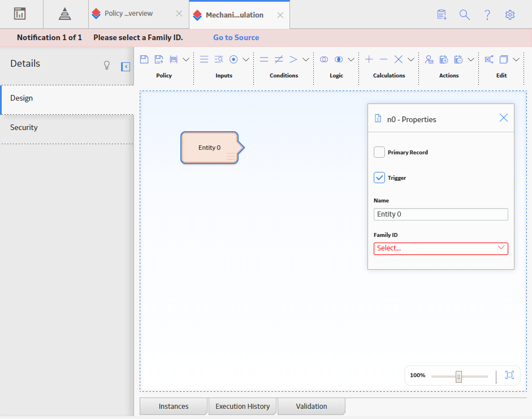
Task: Click the three-lines Inputs icon
Action: click(204, 59)
